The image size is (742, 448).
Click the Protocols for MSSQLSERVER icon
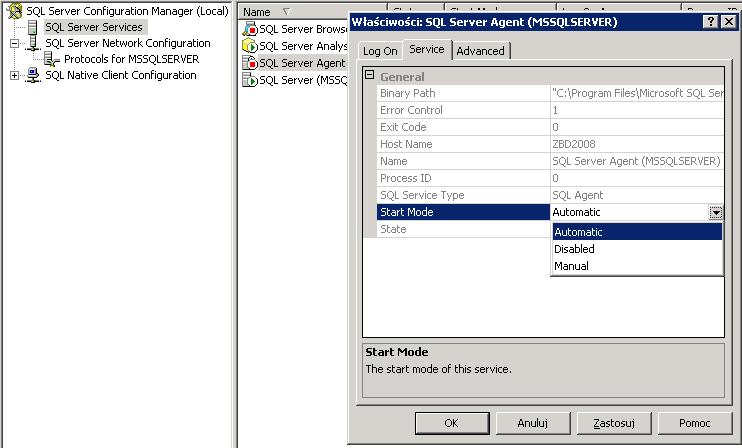(x=51, y=59)
